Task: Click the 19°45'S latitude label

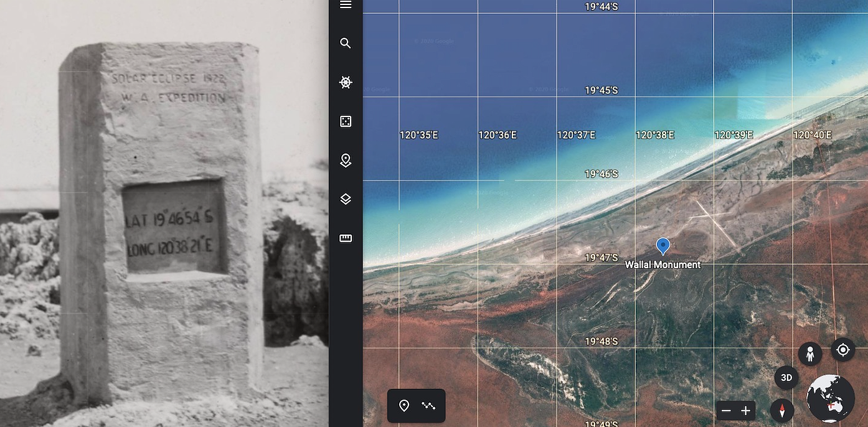Action: click(601, 90)
